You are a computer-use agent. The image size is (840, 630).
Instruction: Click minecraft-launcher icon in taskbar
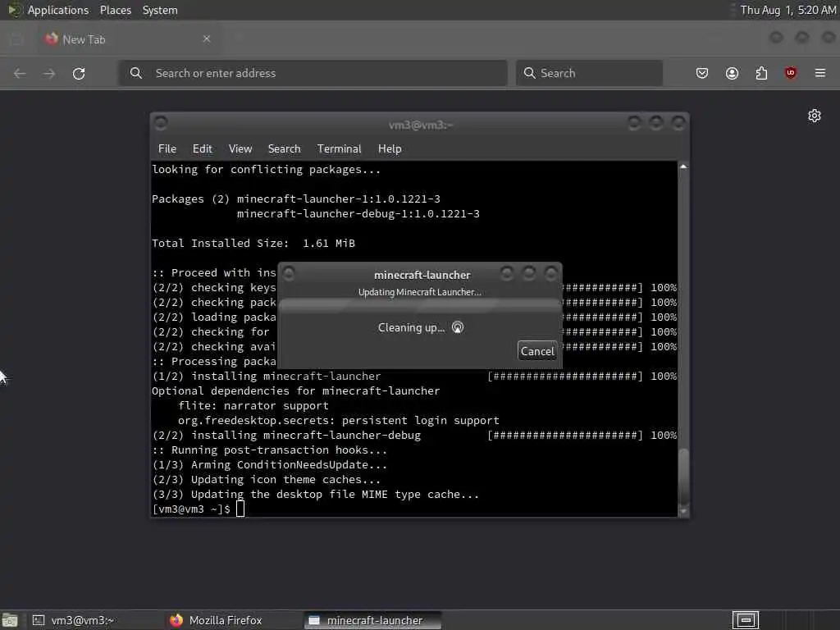coord(314,620)
